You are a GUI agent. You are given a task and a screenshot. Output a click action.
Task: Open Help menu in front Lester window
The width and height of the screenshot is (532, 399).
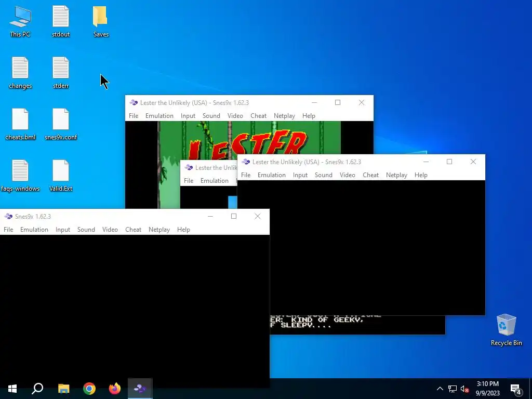[x=421, y=175]
